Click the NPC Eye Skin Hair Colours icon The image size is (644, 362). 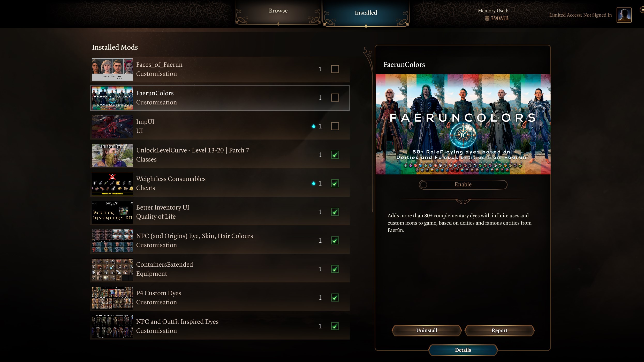pyautogui.click(x=112, y=241)
